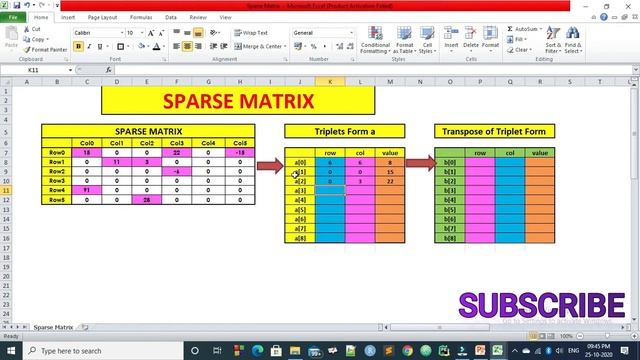640x360 pixels.
Task: Toggle Underline formatting
Action: (x=100, y=47)
